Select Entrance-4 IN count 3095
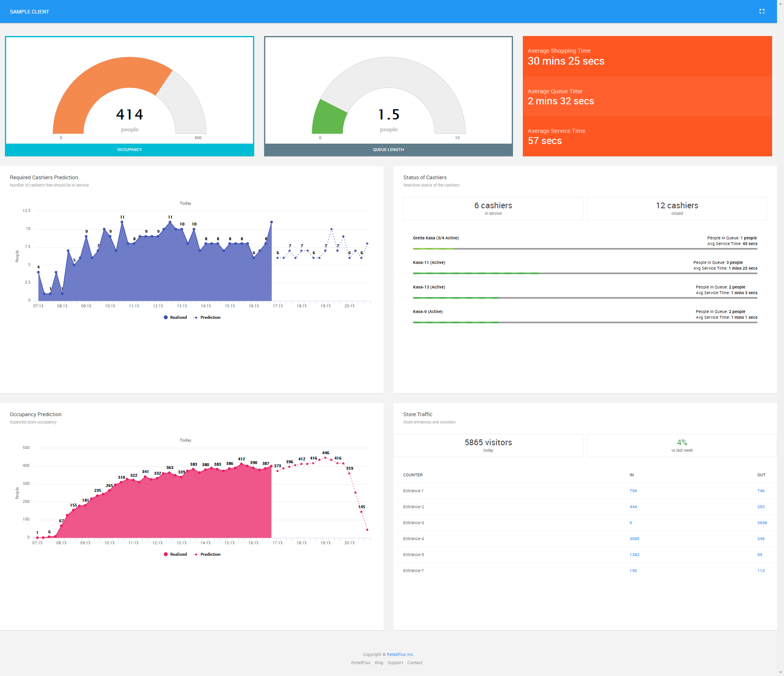This screenshot has height=676, width=784. [x=634, y=539]
